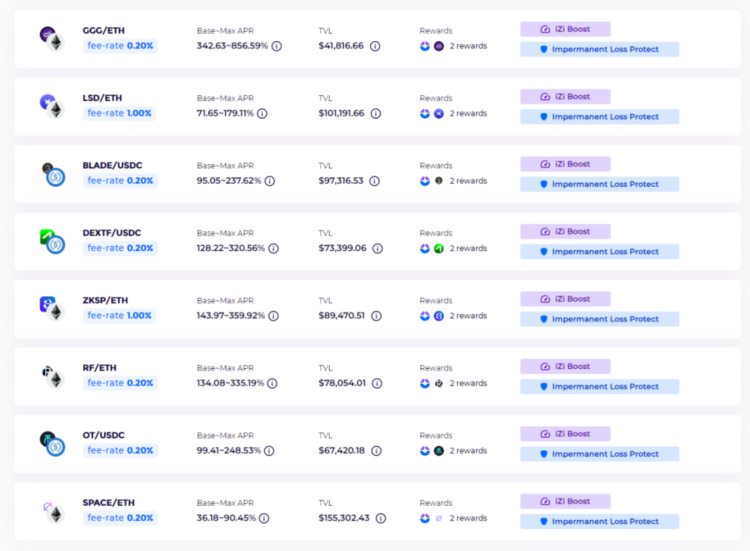Image resolution: width=750 pixels, height=551 pixels.
Task: Click the RF/ETH pool token icon
Action: click(50, 375)
